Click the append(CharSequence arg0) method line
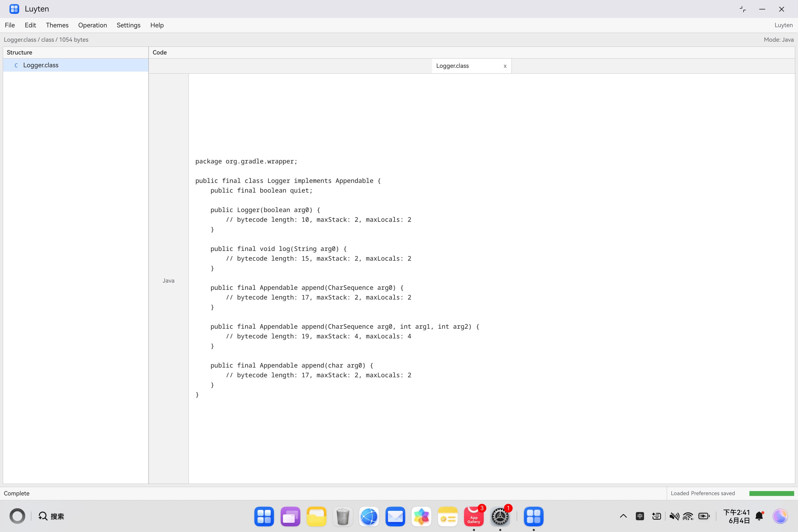This screenshot has width=798, height=532. click(307, 288)
